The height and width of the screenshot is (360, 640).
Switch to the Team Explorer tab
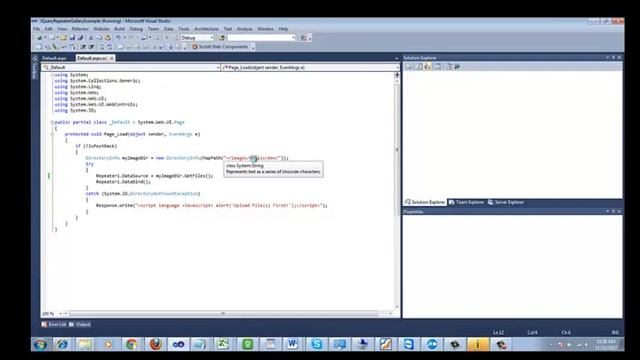click(x=466, y=202)
